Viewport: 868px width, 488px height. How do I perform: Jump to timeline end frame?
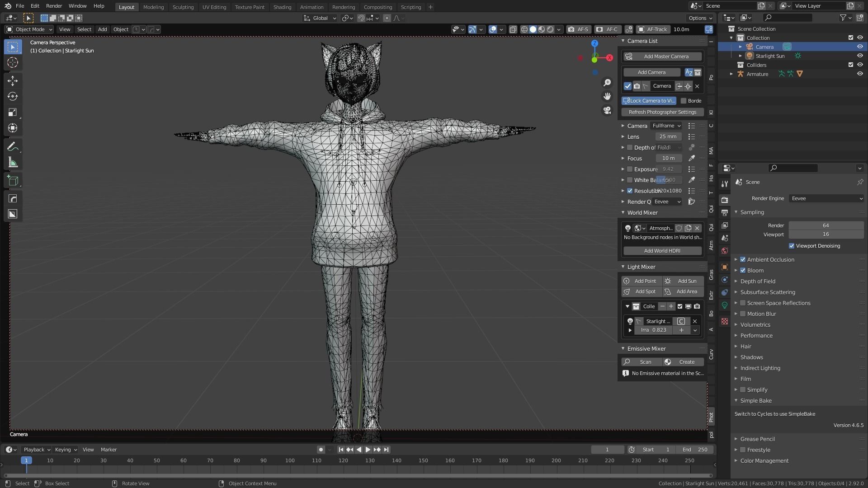coord(386,450)
